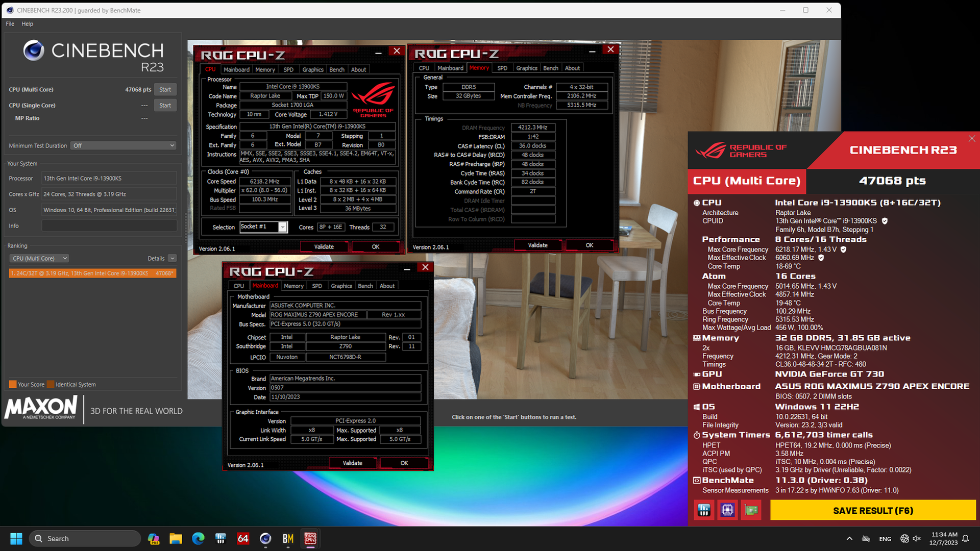Switch to CPU tab in CPU-Z Memory window

(x=424, y=68)
